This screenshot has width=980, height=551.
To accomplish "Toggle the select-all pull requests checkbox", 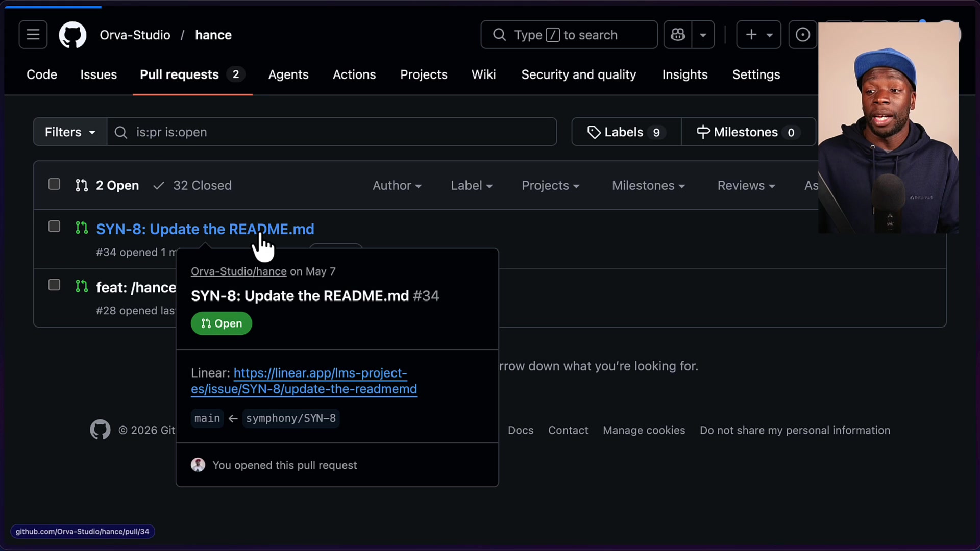I will click(x=54, y=184).
